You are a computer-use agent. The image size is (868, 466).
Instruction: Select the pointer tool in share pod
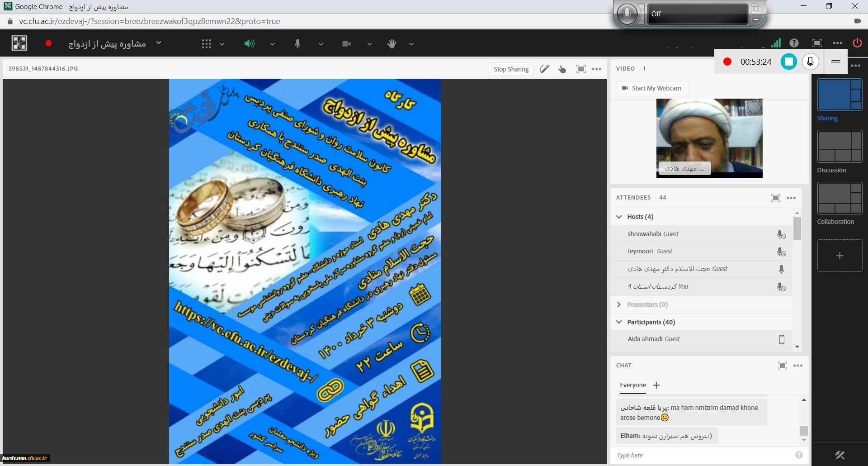[562, 69]
